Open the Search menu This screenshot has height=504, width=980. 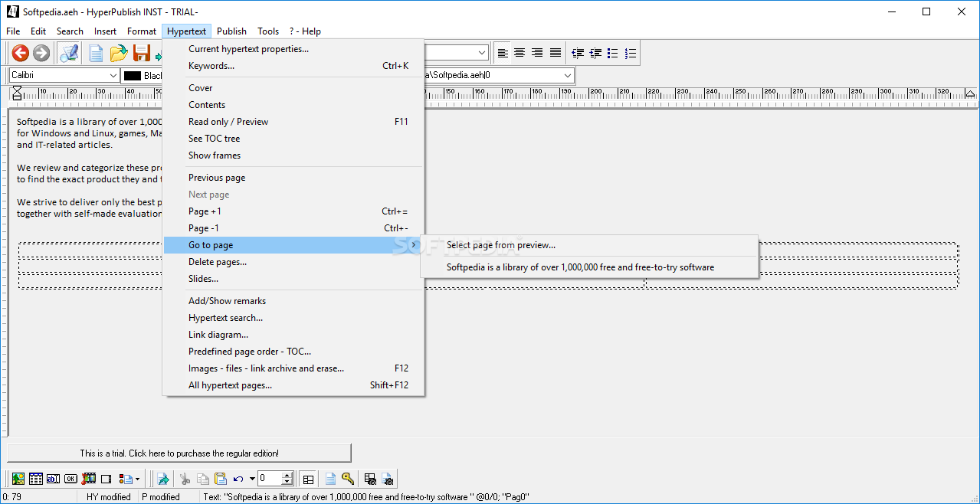[x=70, y=31]
